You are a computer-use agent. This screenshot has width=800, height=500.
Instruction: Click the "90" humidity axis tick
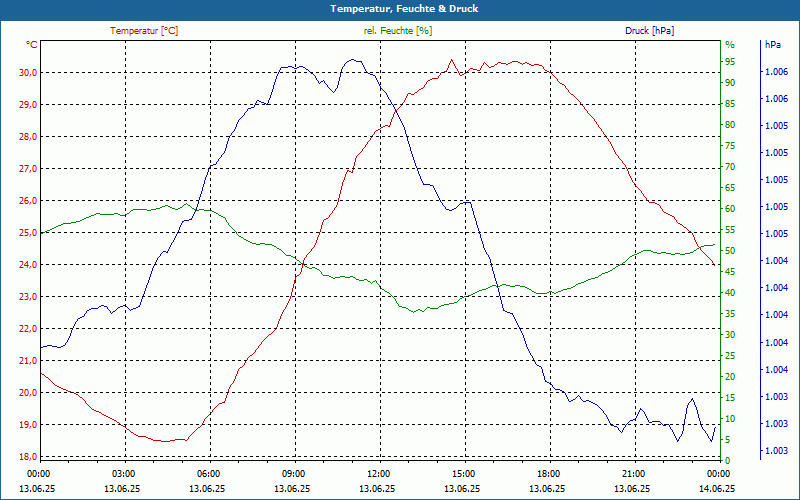click(730, 83)
